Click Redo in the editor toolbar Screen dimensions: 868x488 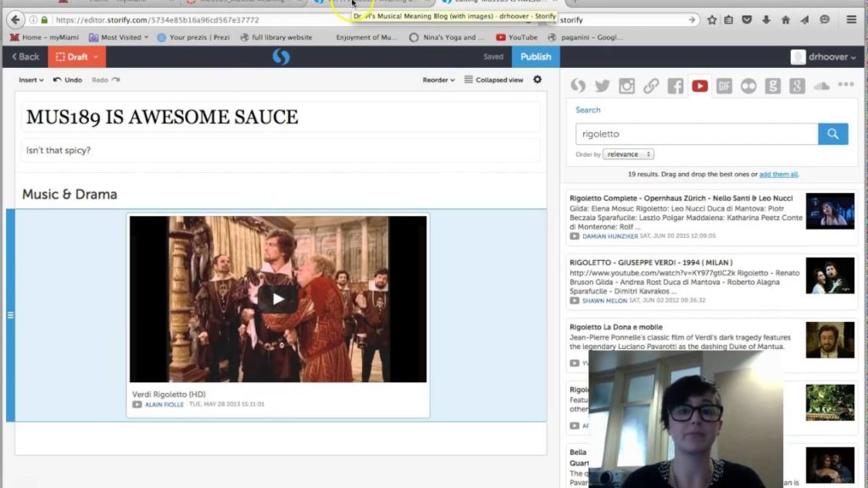[106, 80]
